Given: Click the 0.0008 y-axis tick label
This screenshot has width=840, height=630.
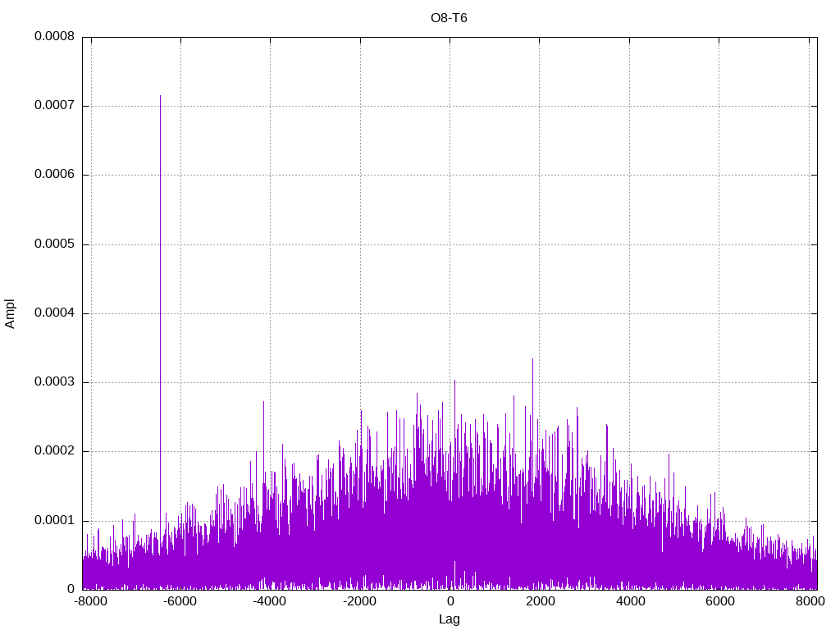Looking at the screenshot, I should point(54,37).
